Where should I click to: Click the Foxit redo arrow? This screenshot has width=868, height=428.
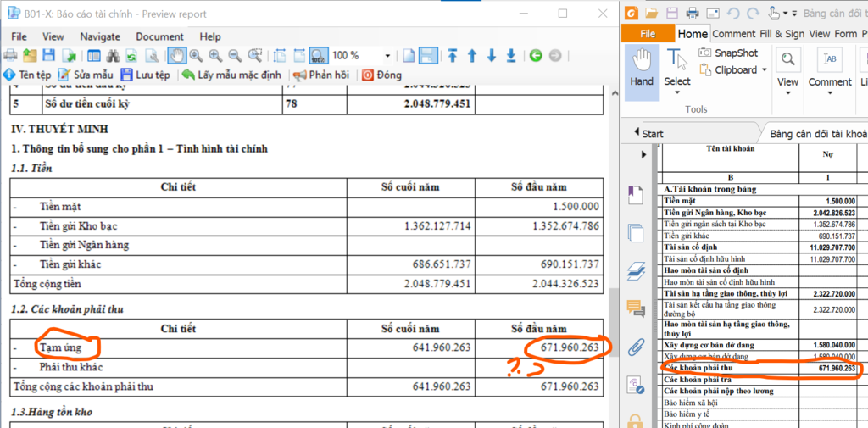(753, 13)
